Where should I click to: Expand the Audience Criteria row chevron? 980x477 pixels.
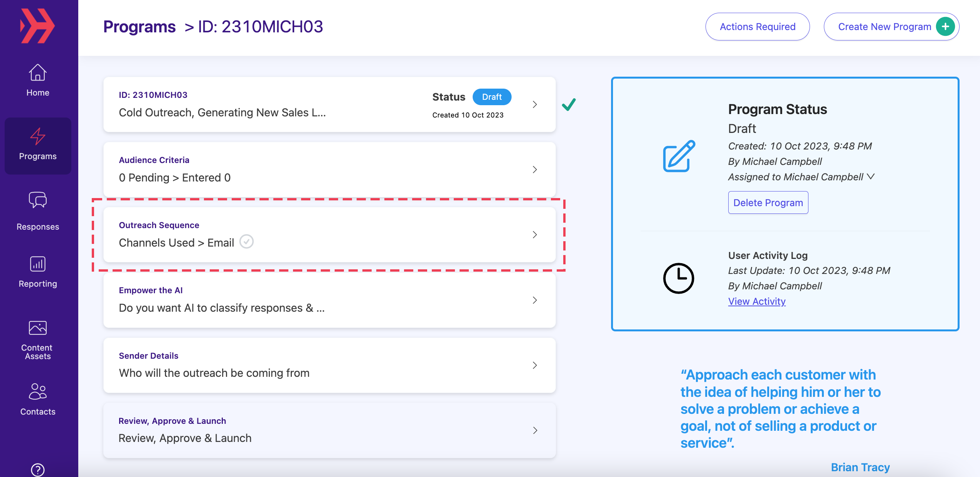pyautogui.click(x=535, y=170)
